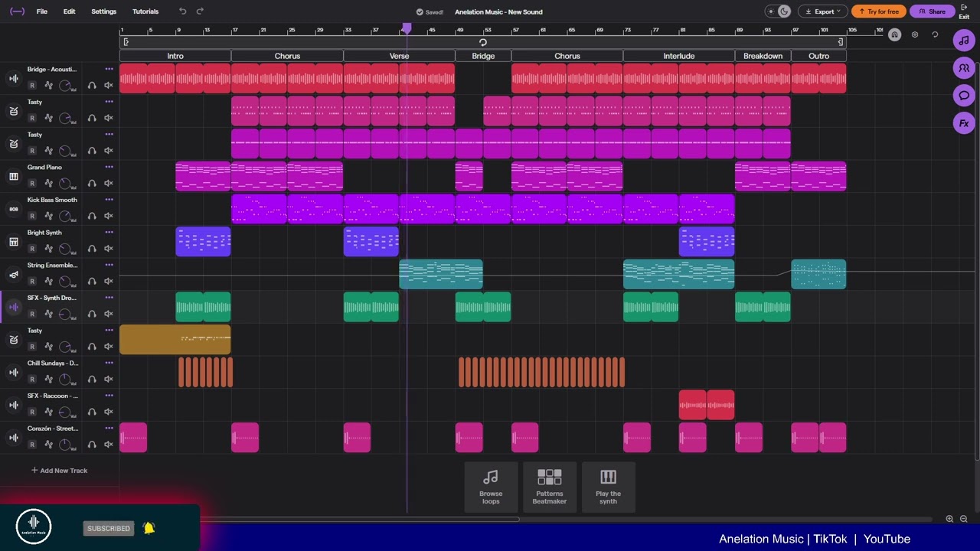980x551 pixels.
Task: Open options menu for SFX - Raccoon track
Action: point(109,396)
